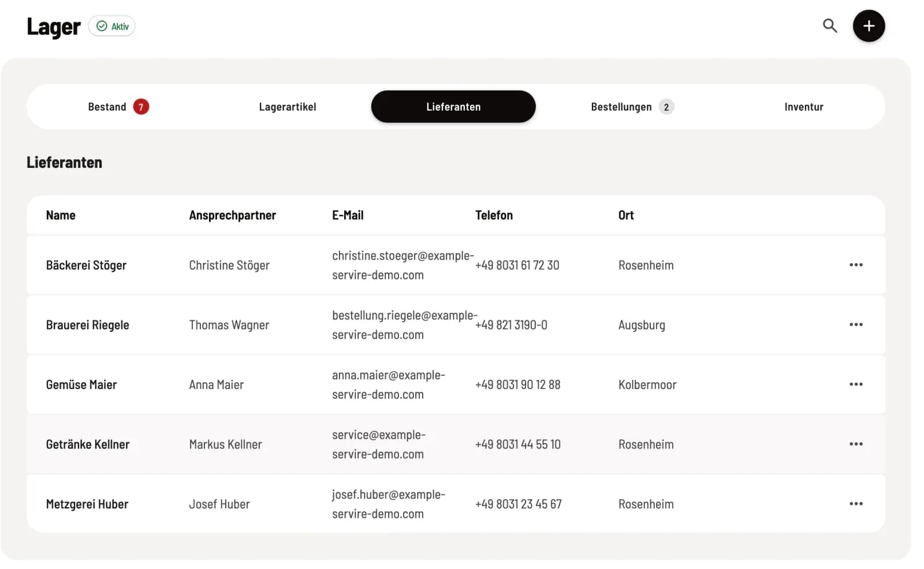Click the bestellung.riegele email address
The width and height of the screenshot is (924, 569).
coord(405,325)
